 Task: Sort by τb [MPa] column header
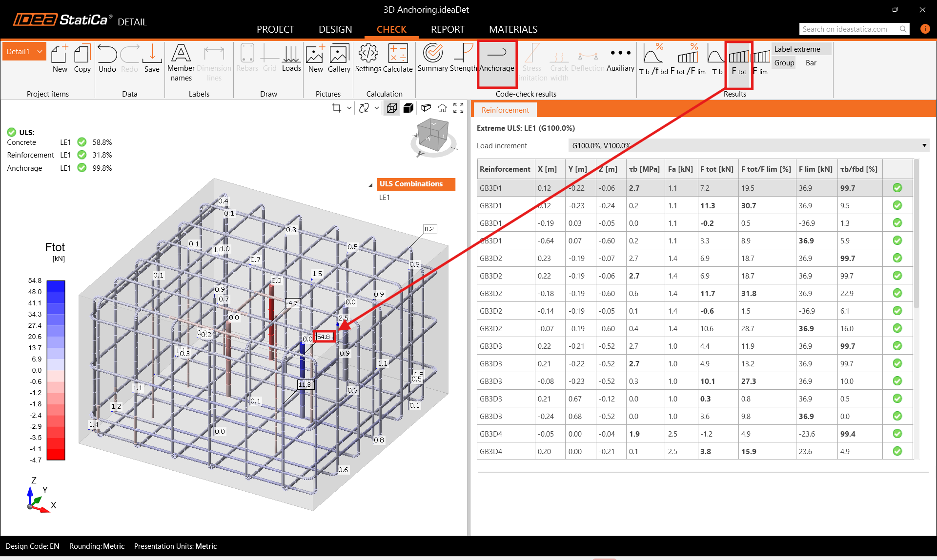[x=644, y=169]
